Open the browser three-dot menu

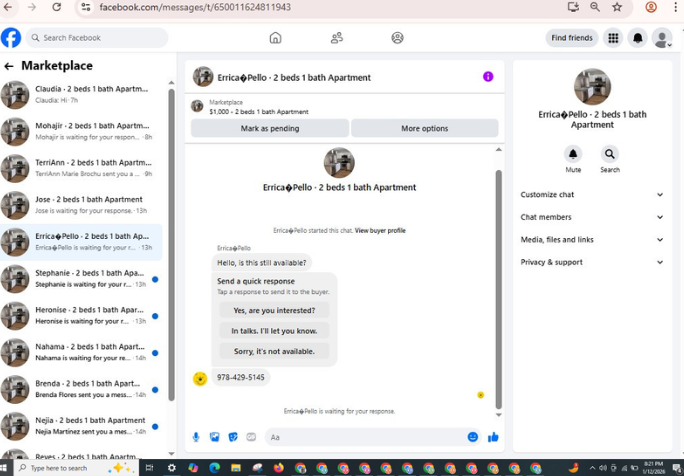pos(675,7)
